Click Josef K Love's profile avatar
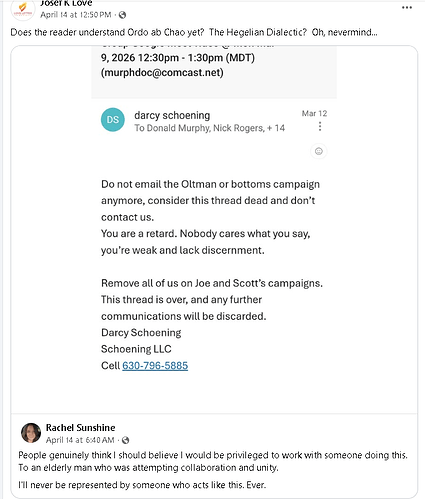425x499 pixels. pos(23,10)
